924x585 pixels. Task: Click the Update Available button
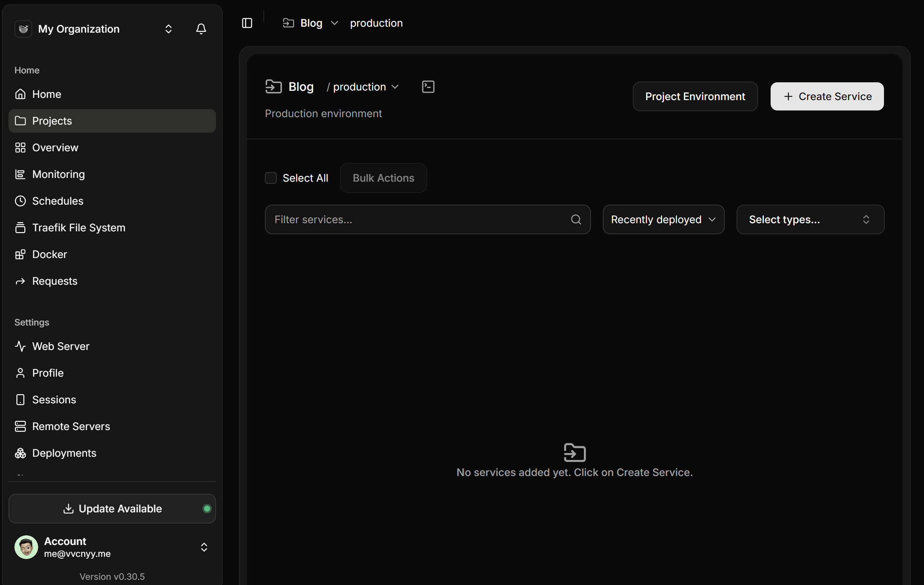click(112, 509)
